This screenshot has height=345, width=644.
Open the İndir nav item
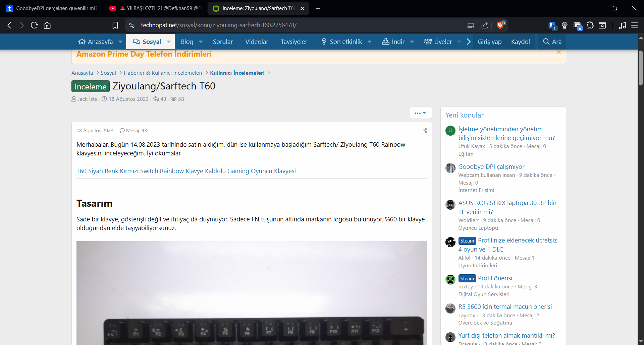coord(393,42)
